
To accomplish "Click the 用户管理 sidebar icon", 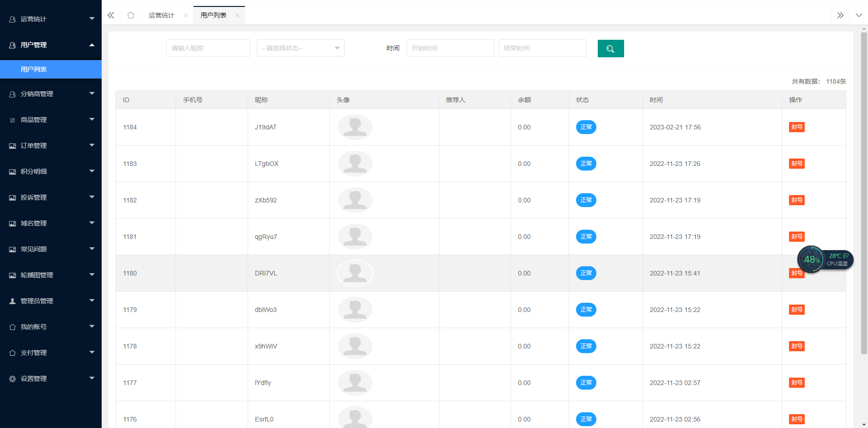I will [12, 45].
